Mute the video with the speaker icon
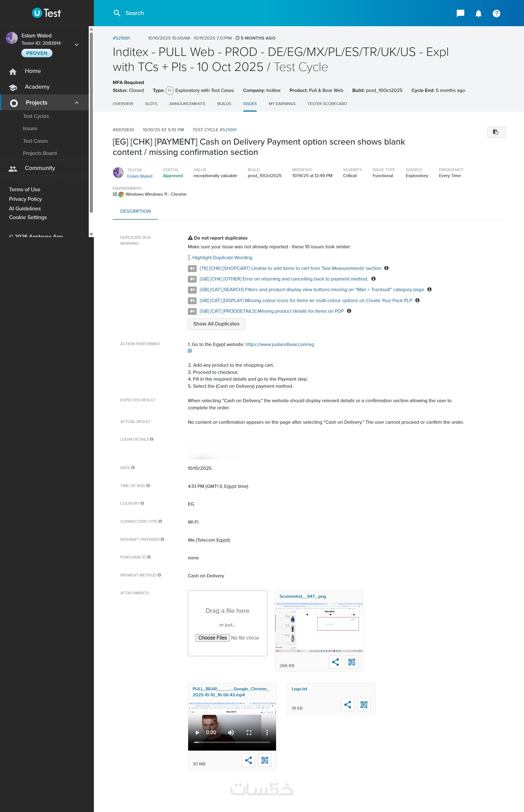 231,733
